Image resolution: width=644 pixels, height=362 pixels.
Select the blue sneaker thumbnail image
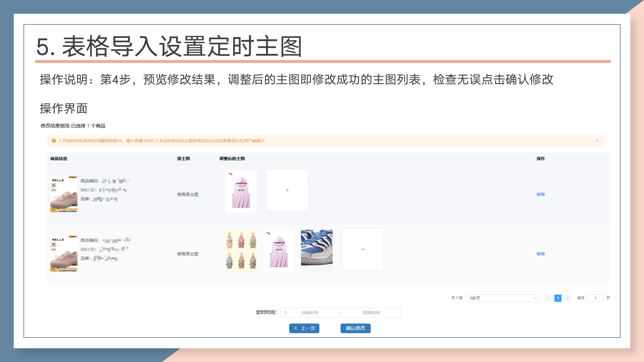tap(317, 250)
